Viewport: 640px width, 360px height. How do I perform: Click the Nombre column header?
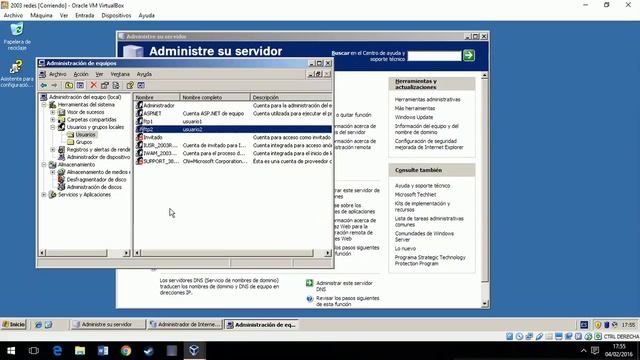pyautogui.click(x=157, y=97)
